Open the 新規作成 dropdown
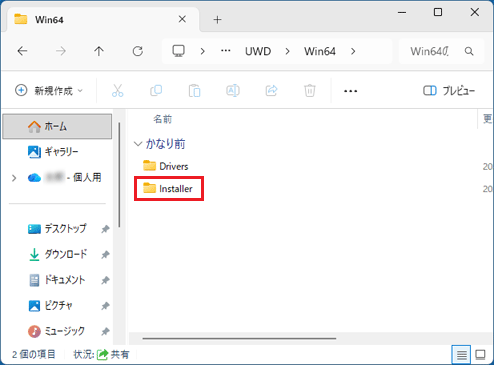Image resolution: width=494 pixels, height=365 pixels. point(49,91)
